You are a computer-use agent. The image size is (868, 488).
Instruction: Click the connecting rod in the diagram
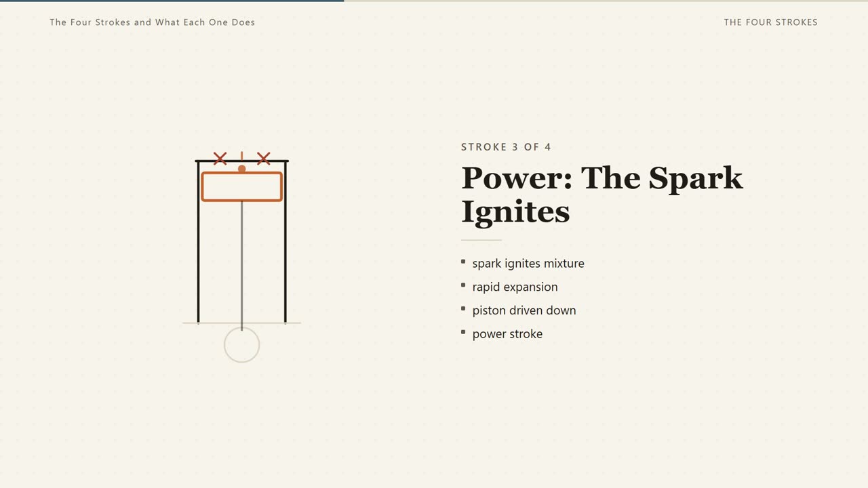point(241,266)
